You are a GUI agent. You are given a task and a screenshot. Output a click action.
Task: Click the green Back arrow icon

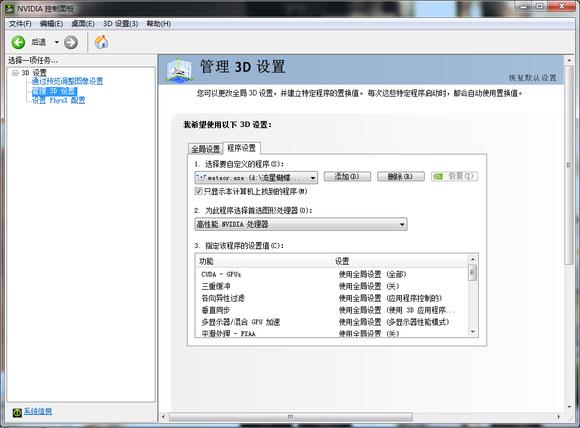tap(18, 42)
